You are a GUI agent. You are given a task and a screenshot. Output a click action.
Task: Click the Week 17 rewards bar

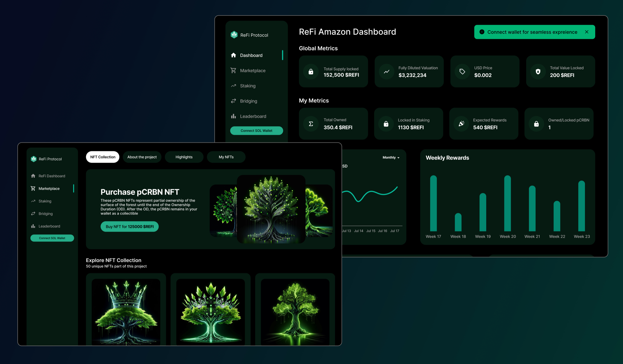[433, 203]
